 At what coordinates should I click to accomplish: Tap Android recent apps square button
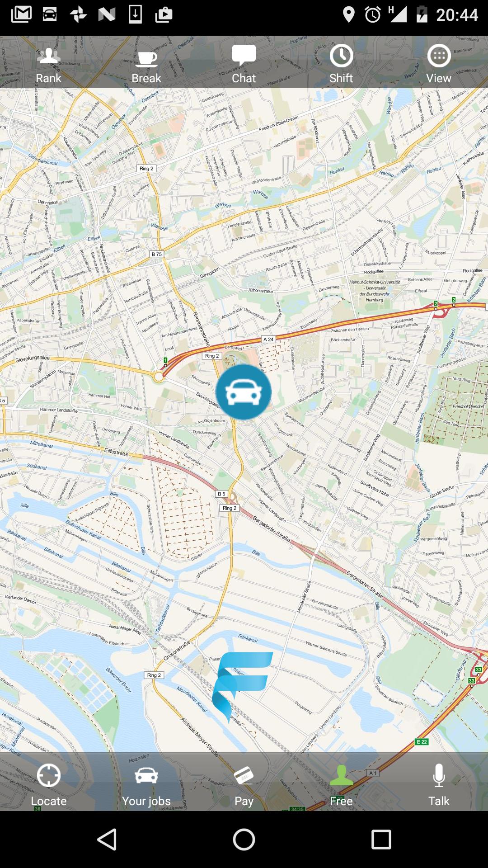click(381, 840)
